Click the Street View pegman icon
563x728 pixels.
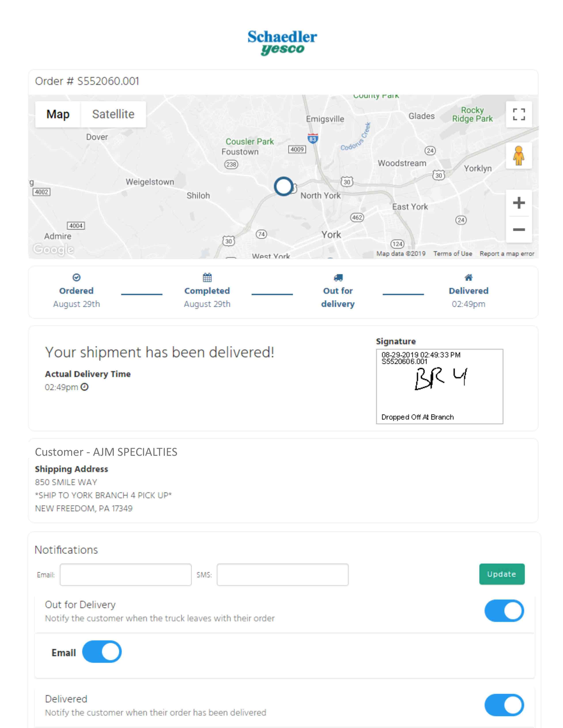click(518, 156)
